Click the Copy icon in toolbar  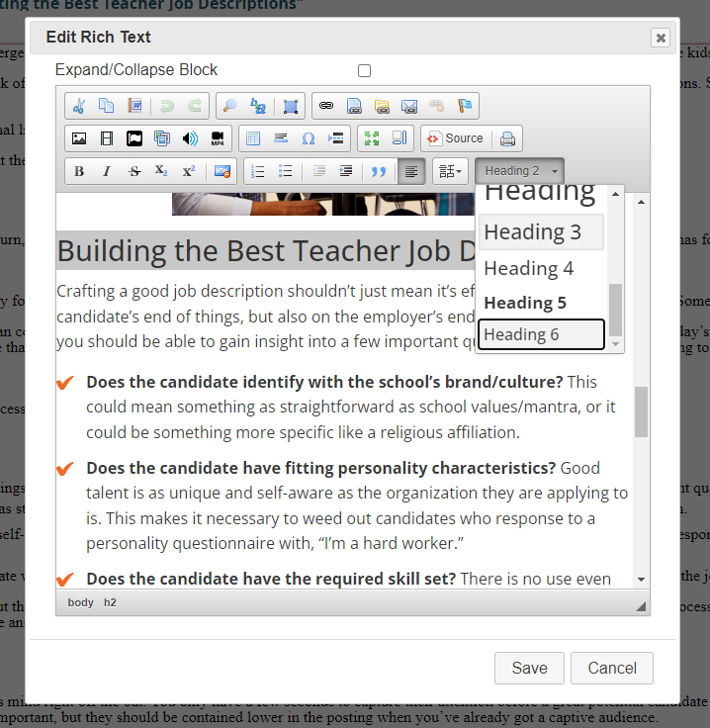(107, 106)
